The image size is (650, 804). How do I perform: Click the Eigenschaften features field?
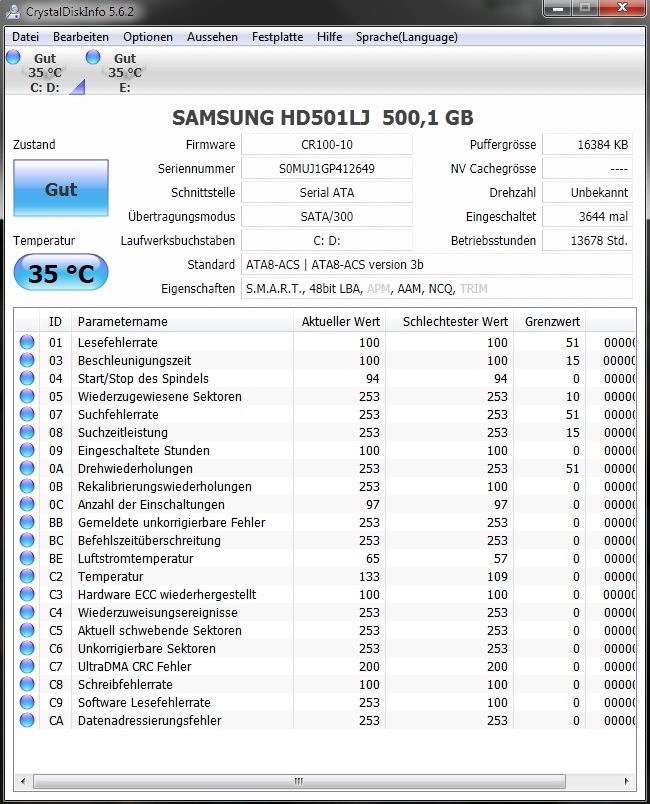pyautogui.click(x=437, y=289)
